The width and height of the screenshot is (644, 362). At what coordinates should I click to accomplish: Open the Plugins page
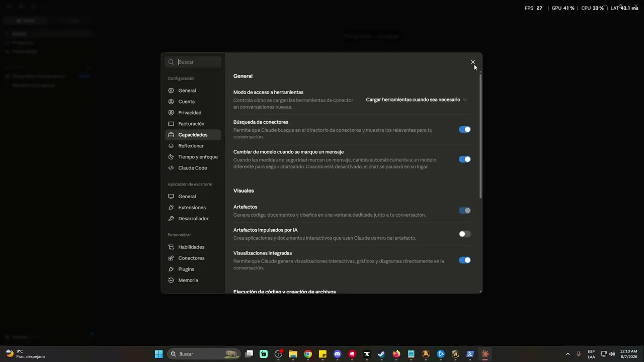coord(193,269)
